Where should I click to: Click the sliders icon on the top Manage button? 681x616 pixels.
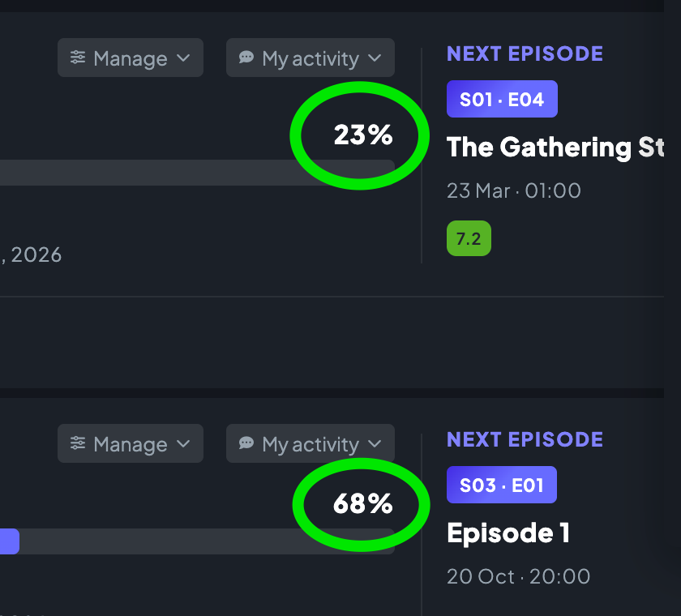(78, 58)
